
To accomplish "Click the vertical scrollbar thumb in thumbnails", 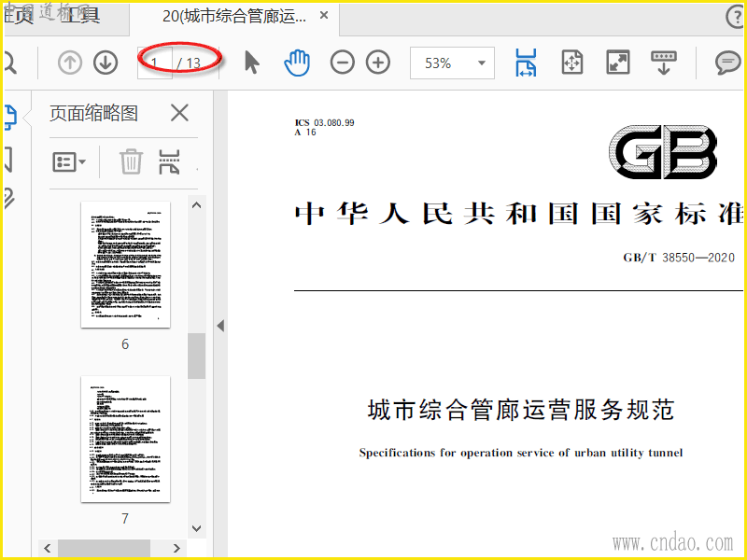I will 196,356.
